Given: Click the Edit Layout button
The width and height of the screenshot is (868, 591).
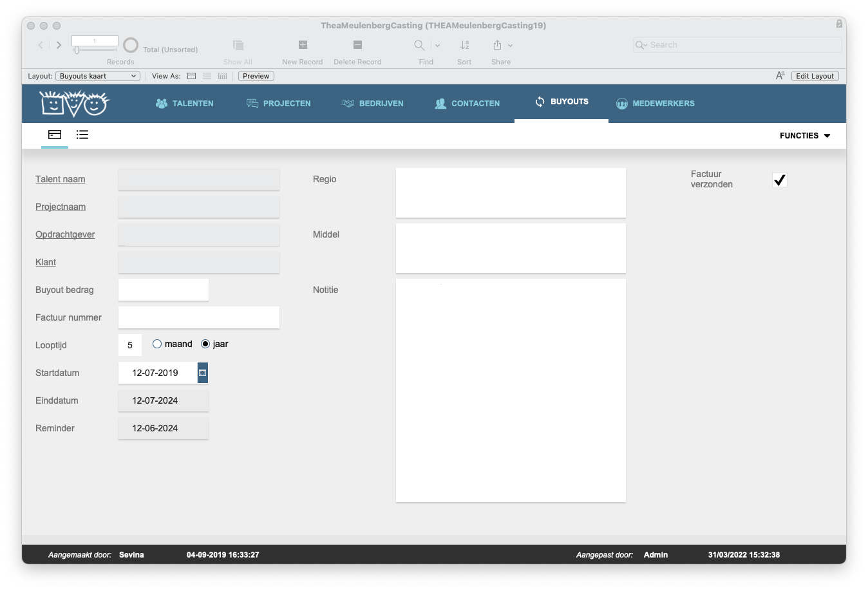Looking at the screenshot, I should (815, 76).
